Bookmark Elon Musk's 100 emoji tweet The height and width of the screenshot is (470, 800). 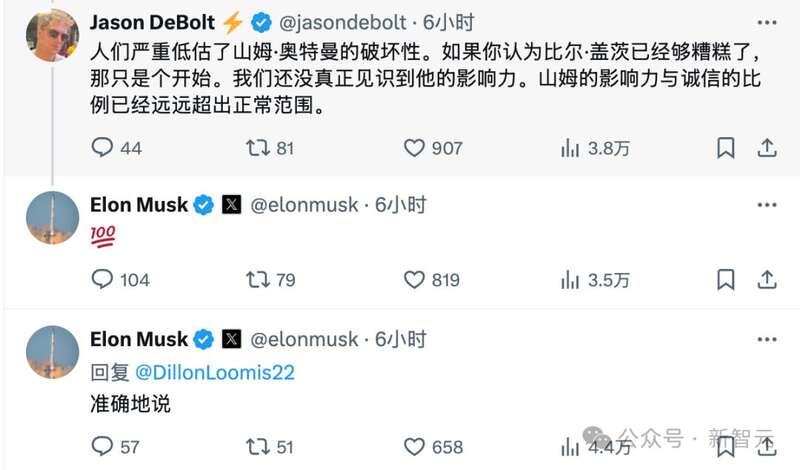726,280
